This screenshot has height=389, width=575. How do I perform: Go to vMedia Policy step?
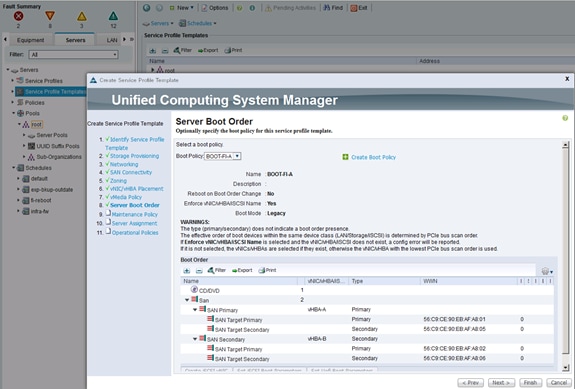[126, 197]
